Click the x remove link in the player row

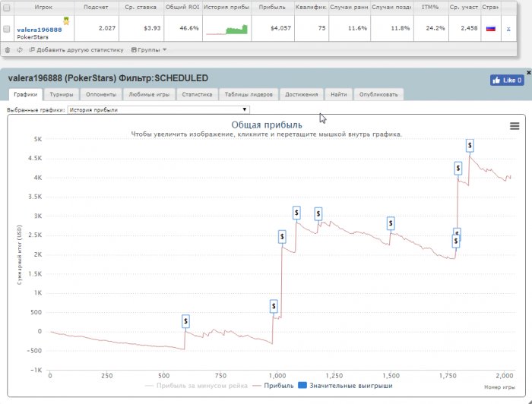[508, 29]
